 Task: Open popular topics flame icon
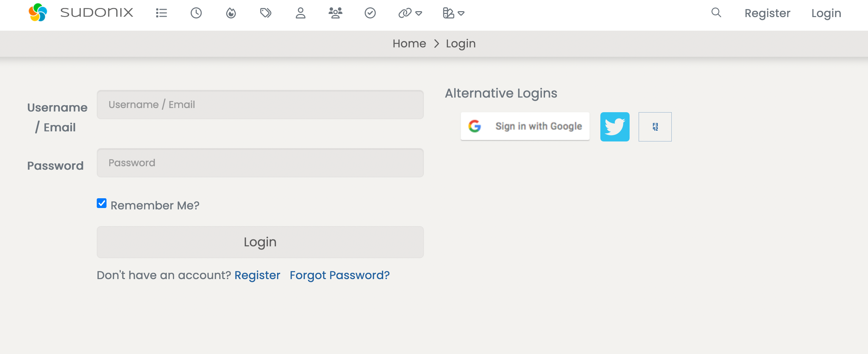pyautogui.click(x=231, y=13)
